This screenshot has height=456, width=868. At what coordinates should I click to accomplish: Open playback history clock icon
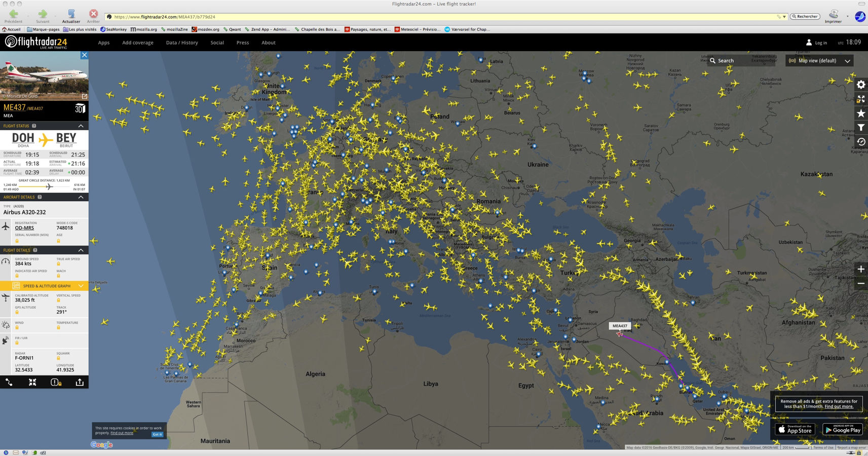coord(861,141)
